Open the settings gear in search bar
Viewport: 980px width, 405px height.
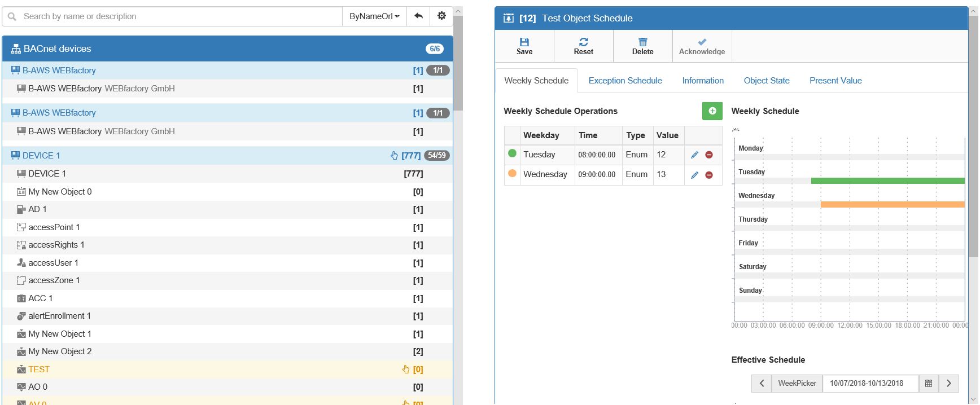pos(441,16)
